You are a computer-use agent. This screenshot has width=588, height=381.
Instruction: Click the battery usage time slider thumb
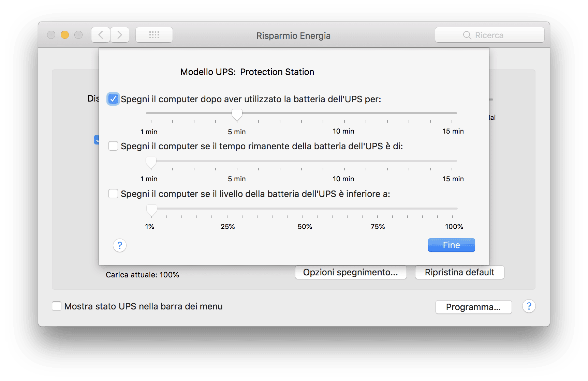237,115
